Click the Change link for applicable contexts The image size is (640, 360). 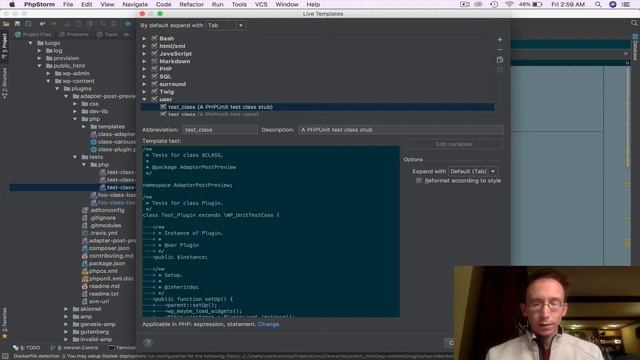click(268, 324)
